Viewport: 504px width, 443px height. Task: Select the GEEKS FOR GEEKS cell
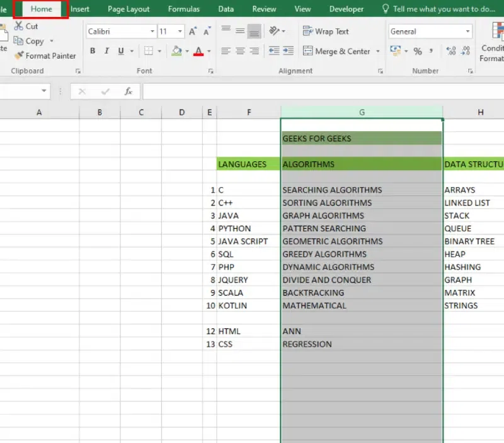pyautogui.click(x=362, y=138)
